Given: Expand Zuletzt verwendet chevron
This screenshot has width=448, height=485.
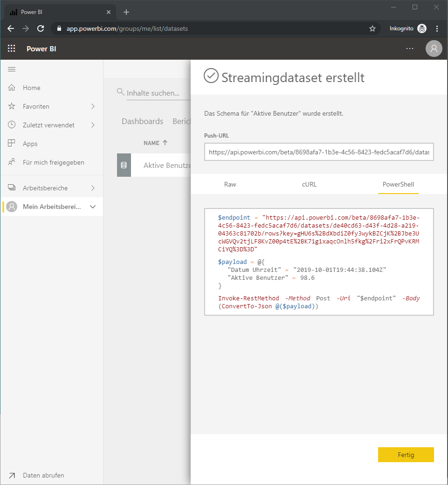Looking at the screenshot, I should pos(93,125).
